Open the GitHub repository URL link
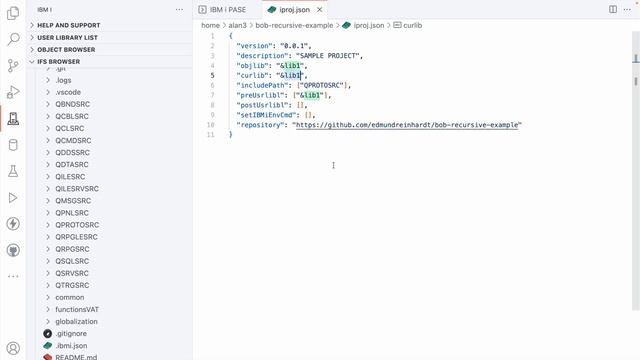Image resolution: width=640 pixels, height=360 pixels. tap(407, 125)
